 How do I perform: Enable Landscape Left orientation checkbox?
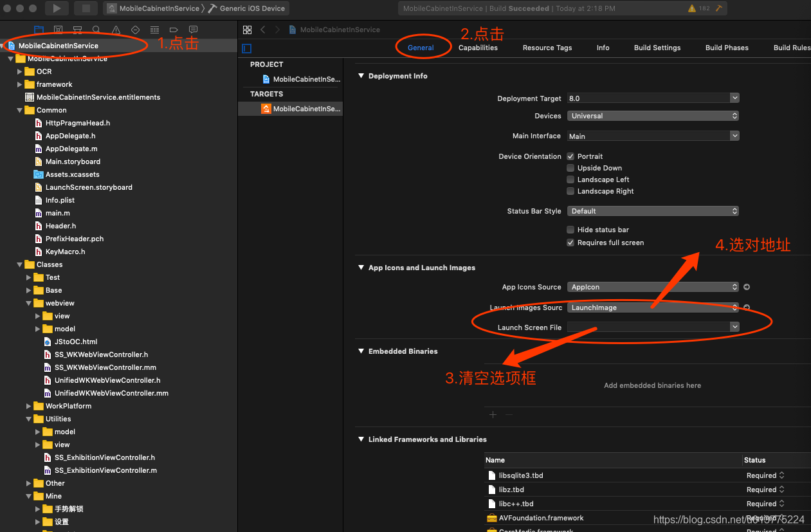click(x=570, y=179)
